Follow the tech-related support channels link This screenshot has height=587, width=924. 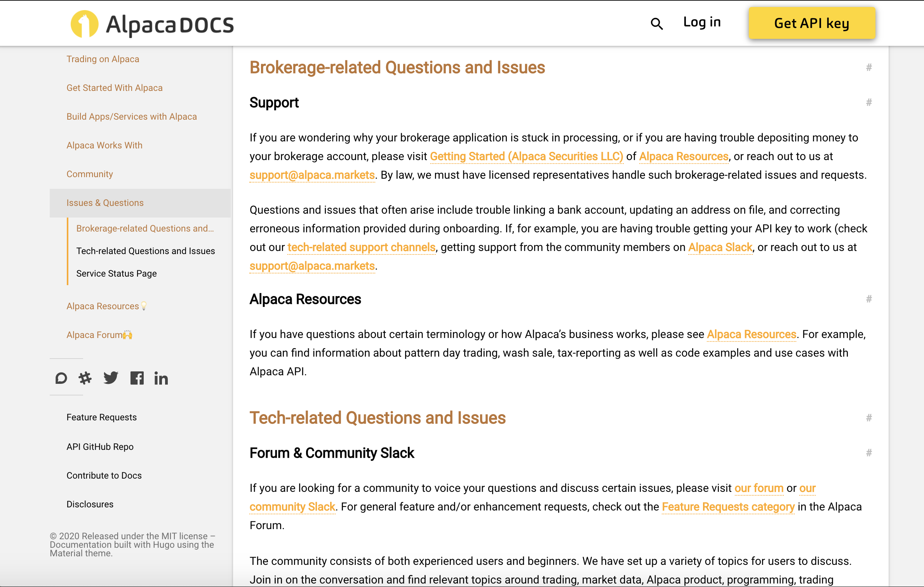pos(361,247)
